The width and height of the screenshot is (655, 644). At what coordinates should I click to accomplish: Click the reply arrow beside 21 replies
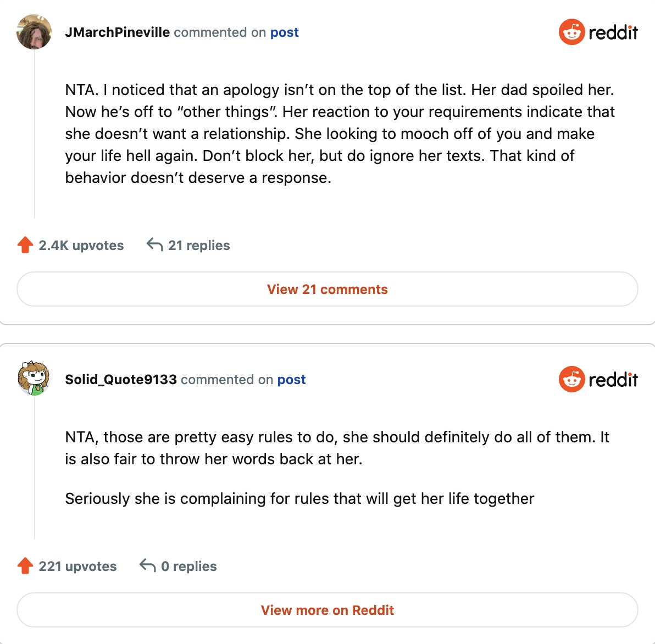[x=154, y=245]
